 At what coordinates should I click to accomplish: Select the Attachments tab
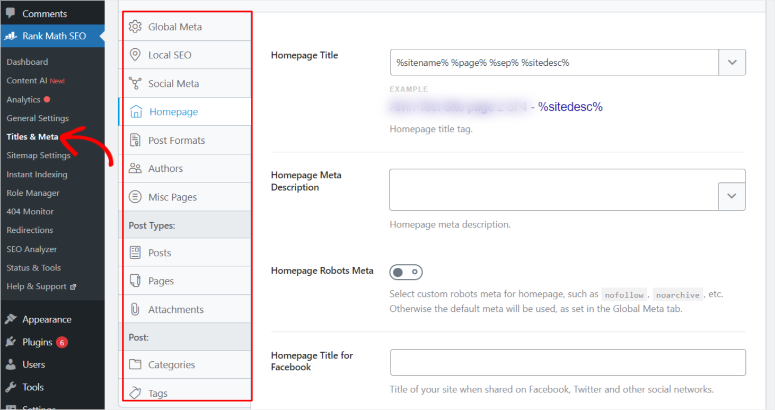tap(186, 309)
